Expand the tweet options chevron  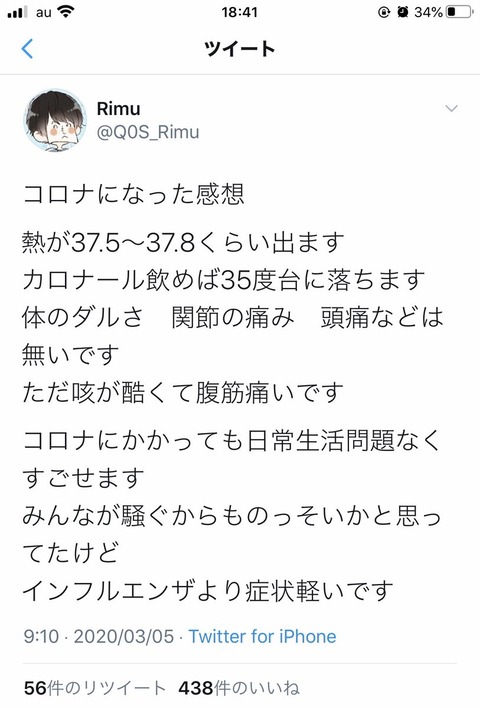click(x=451, y=108)
